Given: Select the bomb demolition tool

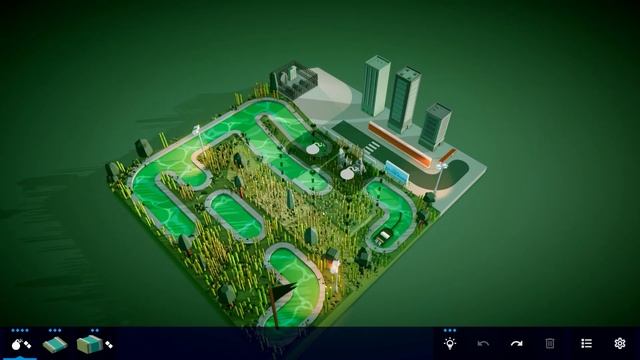Looking at the screenshot, I should pos(21,344).
